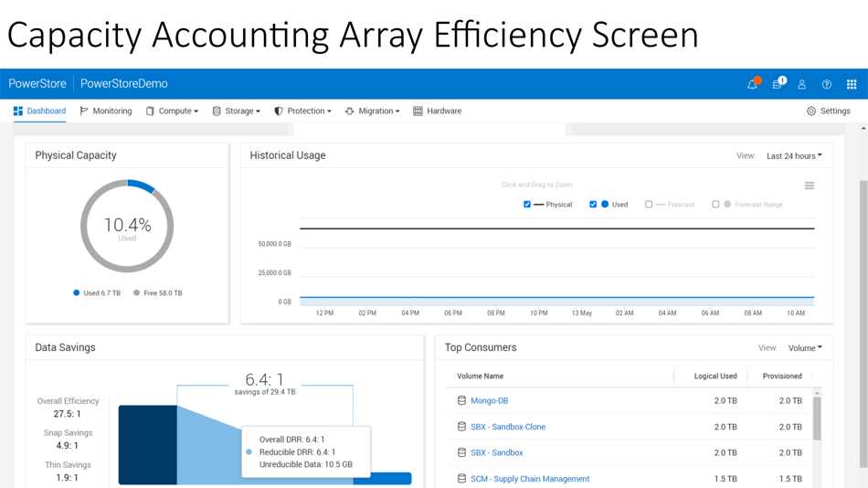This screenshot has height=488, width=868.
Task: Sort by the Logical Used column header
Action: (715, 376)
